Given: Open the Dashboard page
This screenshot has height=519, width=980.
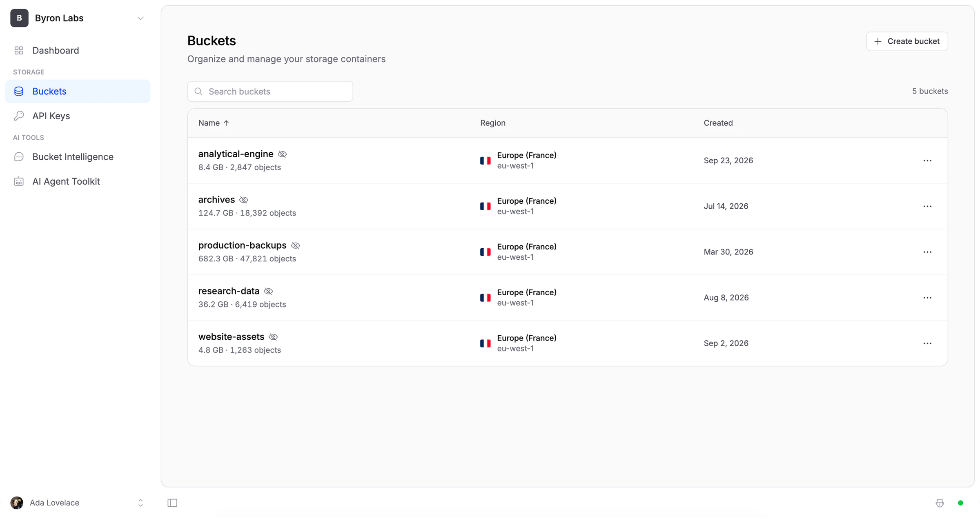Looking at the screenshot, I should [78, 50].
